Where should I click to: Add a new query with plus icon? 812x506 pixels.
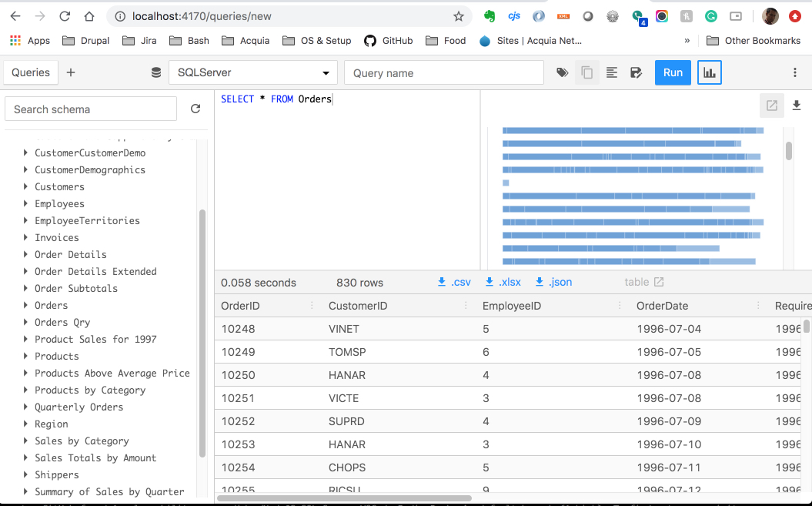[x=71, y=72]
